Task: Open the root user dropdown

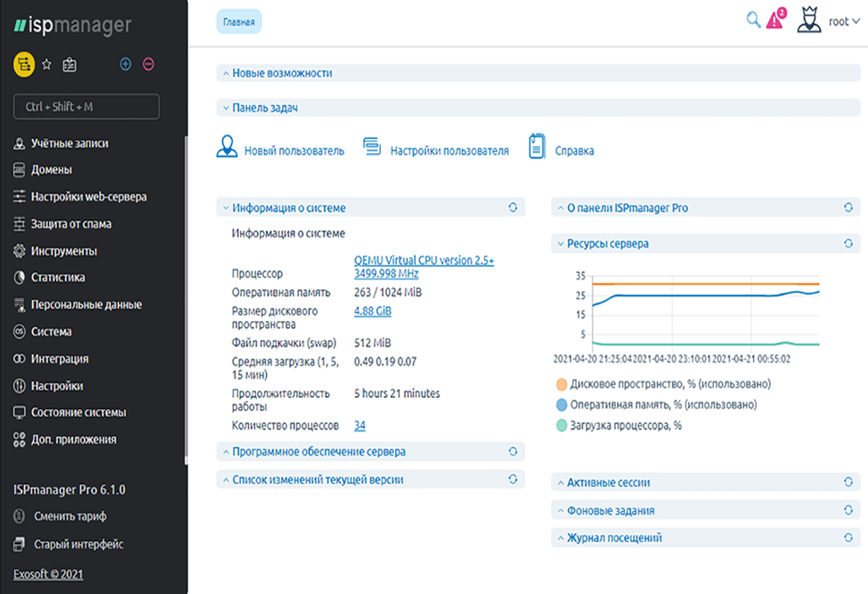Action: click(843, 22)
